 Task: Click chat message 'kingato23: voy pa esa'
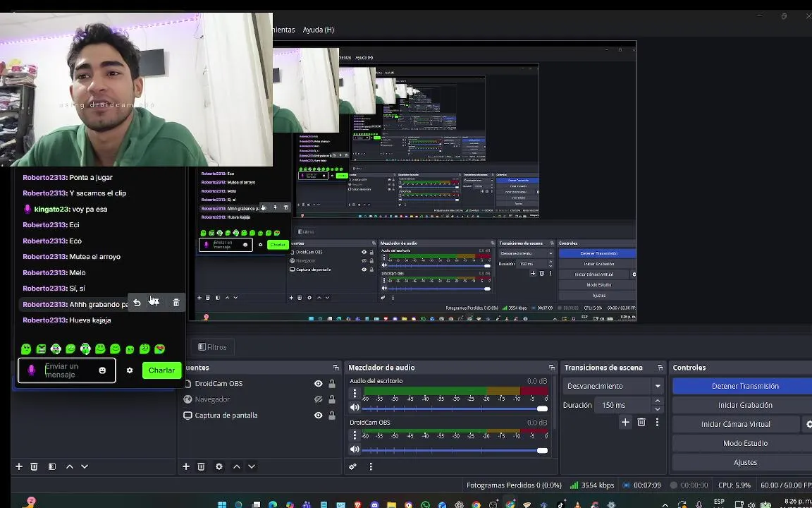point(66,209)
